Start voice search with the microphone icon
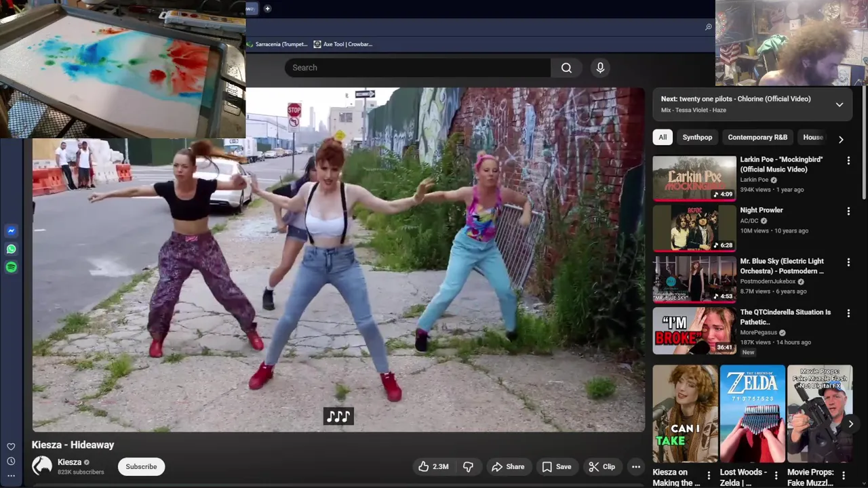 click(x=600, y=68)
